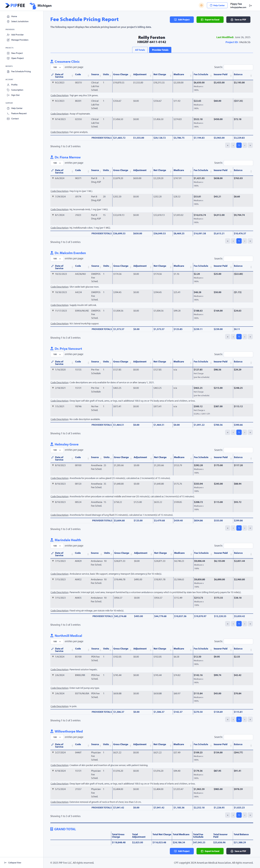Click the Home icon in the sidebar

[x=8, y=16]
